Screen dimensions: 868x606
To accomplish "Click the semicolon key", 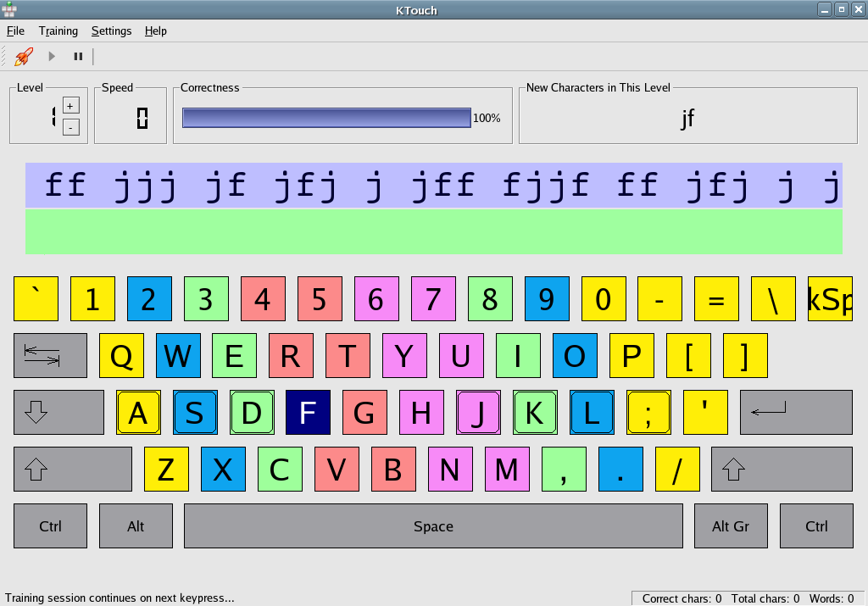I will [648, 412].
